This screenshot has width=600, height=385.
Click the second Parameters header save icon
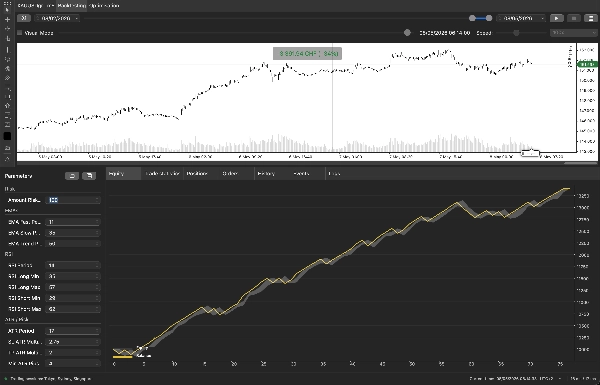[89, 176]
